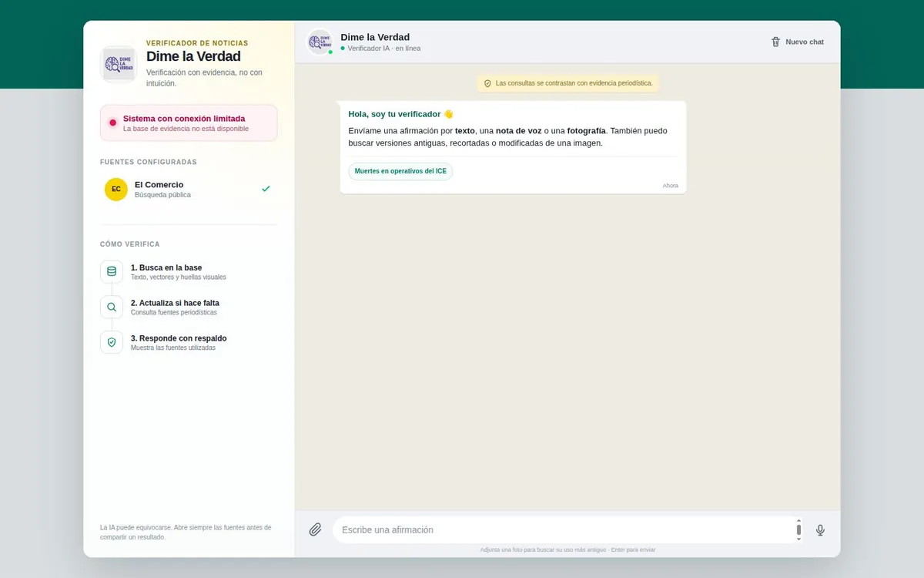
Task: Click the 'Adjunta una foto' hint text
Action: tap(567, 549)
